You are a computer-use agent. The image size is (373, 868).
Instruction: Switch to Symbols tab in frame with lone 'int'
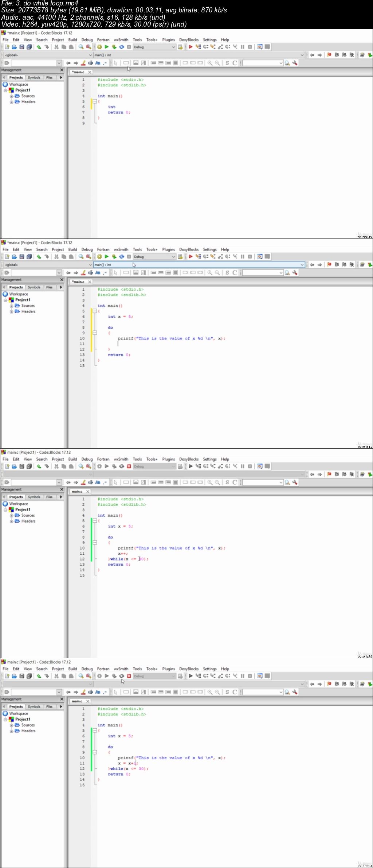click(34, 78)
